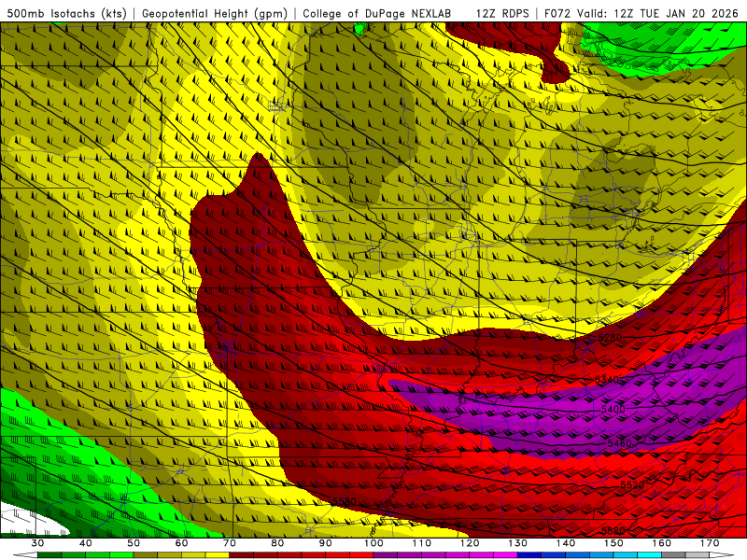Click the darkest green swatch starting the color bar
Screen dimensions: 747x560
click(x=49, y=555)
